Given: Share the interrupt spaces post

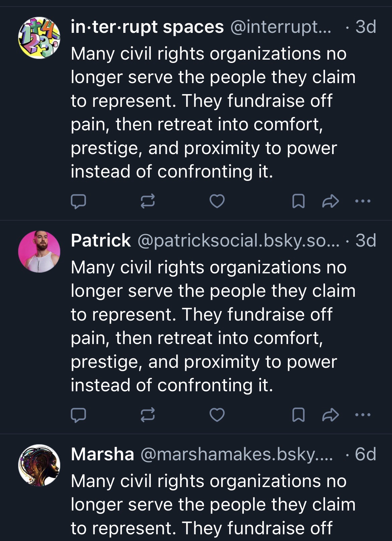Looking at the screenshot, I should (x=330, y=201).
